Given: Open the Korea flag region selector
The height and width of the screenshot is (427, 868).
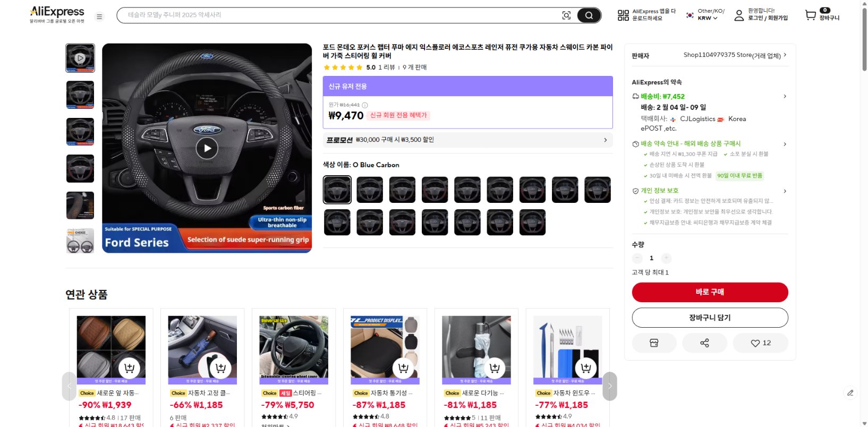Looking at the screenshot, I should coord(690,15).
